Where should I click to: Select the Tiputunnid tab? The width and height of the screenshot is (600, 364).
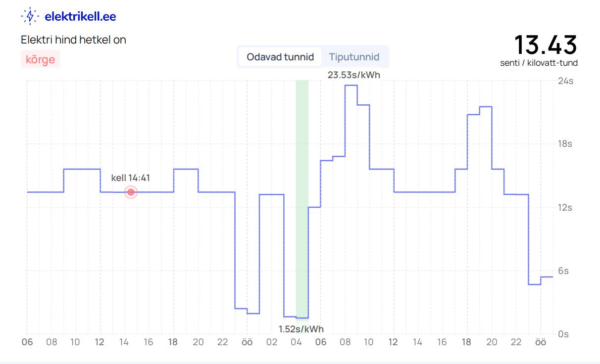point(354,57)
